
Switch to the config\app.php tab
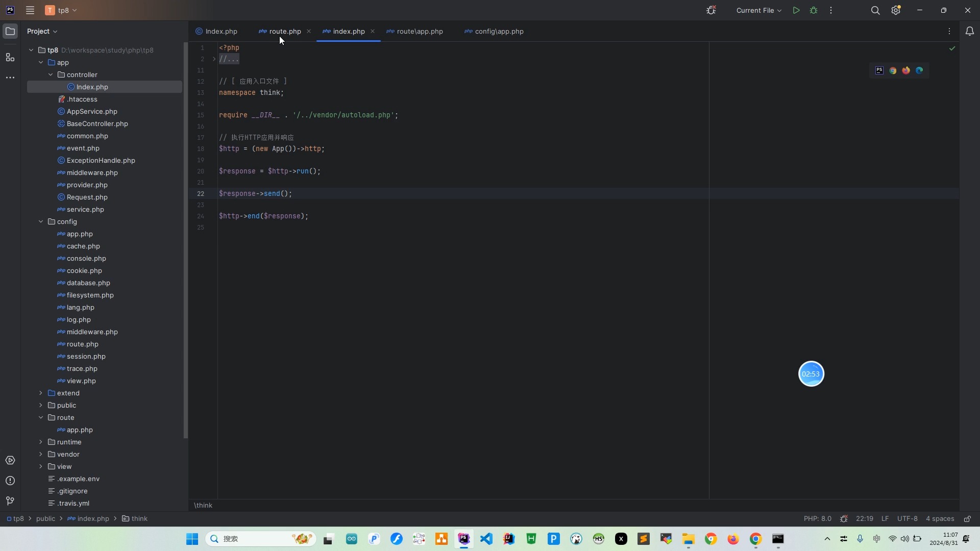tap(494, 31)
